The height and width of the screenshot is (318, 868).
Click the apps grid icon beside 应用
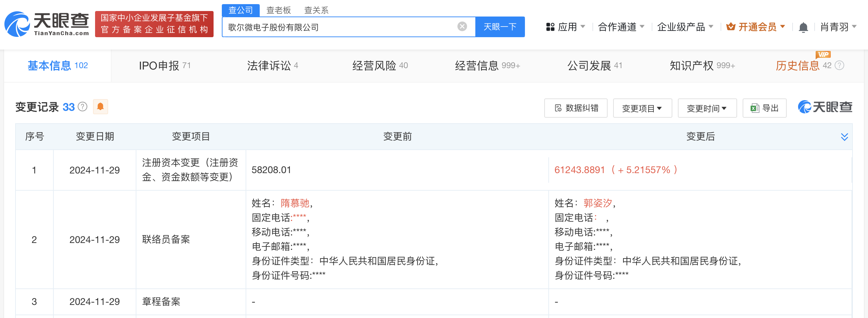click(x=550, y=27)
